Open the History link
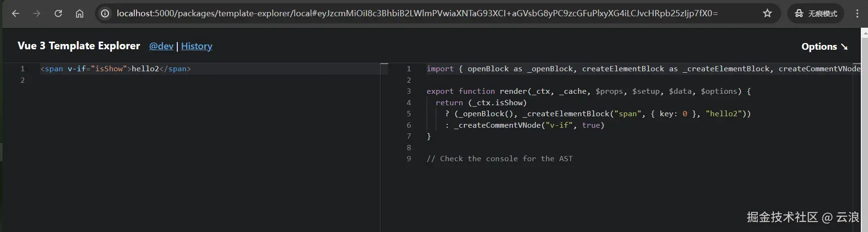868x232 pixels. pos(197,46)
